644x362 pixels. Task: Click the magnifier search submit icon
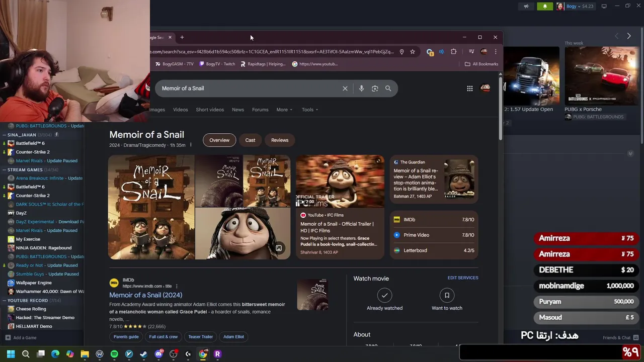pyautogui.click(x=388, y=88)
